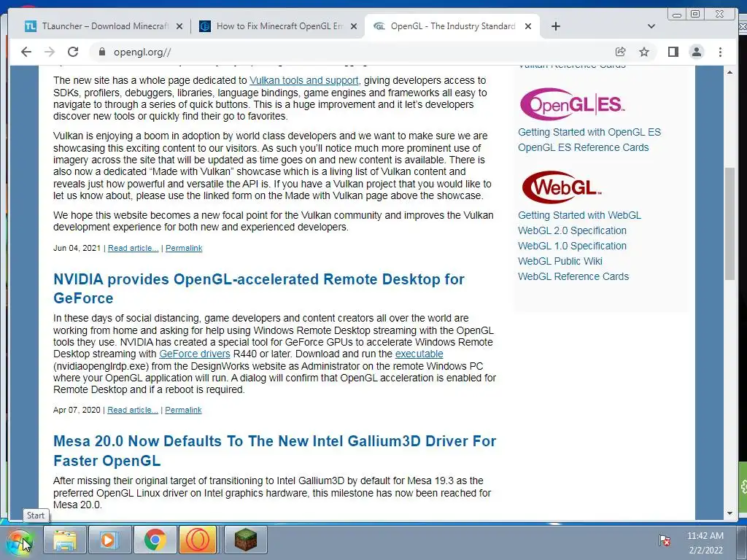Open Permalink for the Jun 04, 2021 post
747x560 pixels.
(x=184, y=248)
